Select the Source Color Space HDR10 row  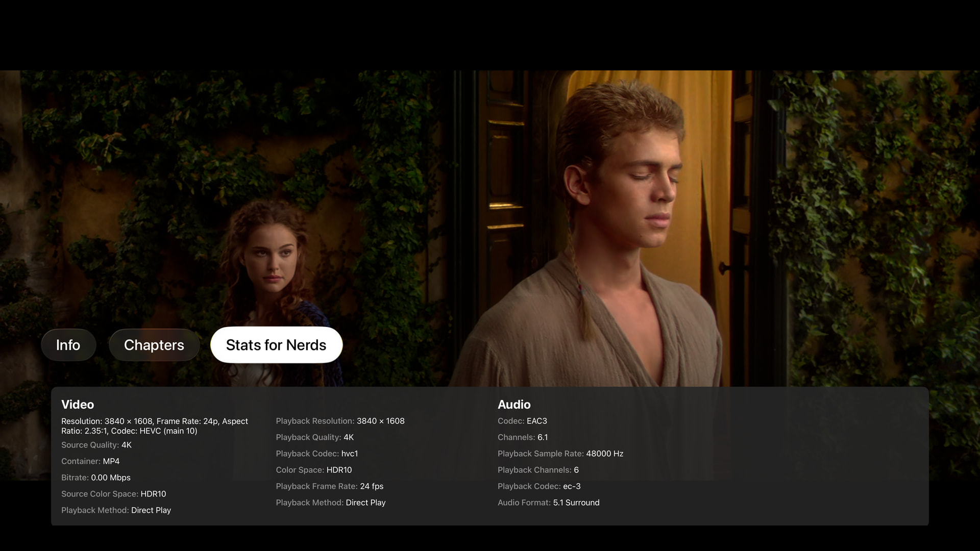pyautogui.click(x=113, y=494)
